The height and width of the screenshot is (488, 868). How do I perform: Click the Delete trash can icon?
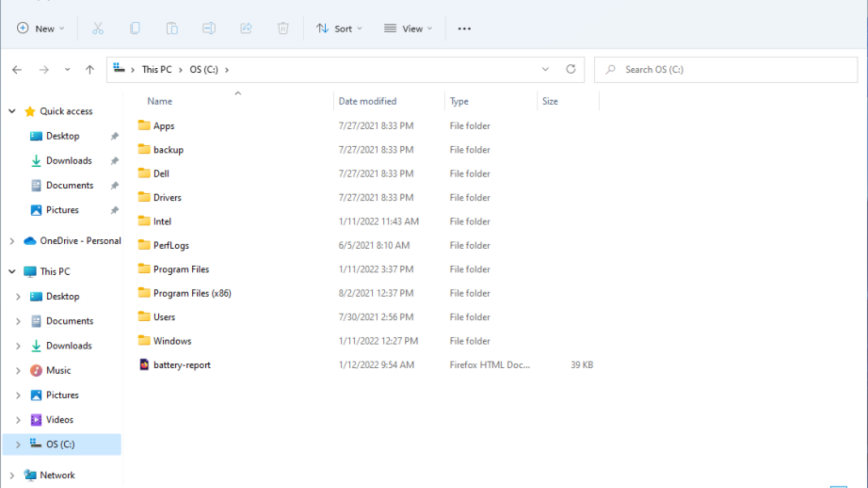tap(283, 28)
